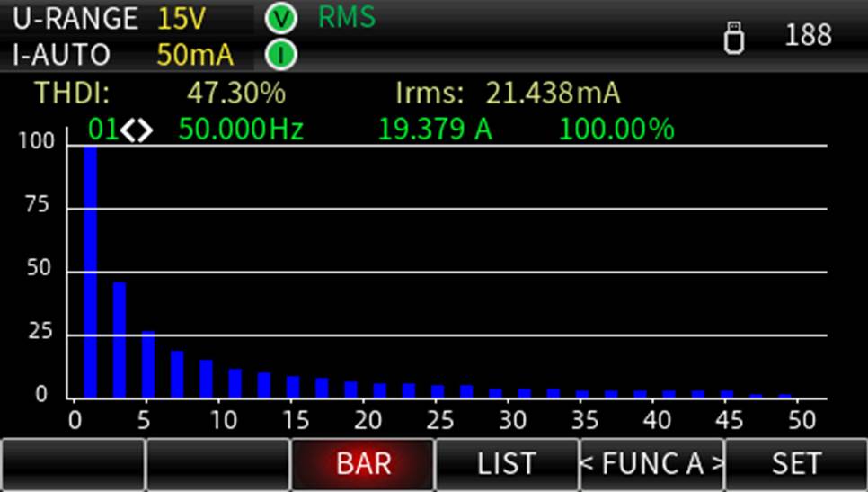Toggle the harmonic order selector arrows
The width and height of the screenshot is (868, 492).
137,130
